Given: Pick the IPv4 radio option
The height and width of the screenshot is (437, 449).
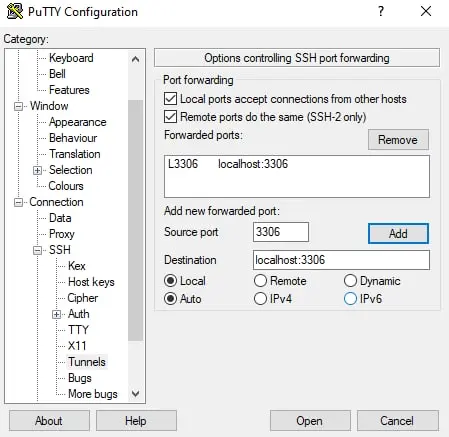Looking at the screenshot, I should pyautogui.click(x=260, y=299).
